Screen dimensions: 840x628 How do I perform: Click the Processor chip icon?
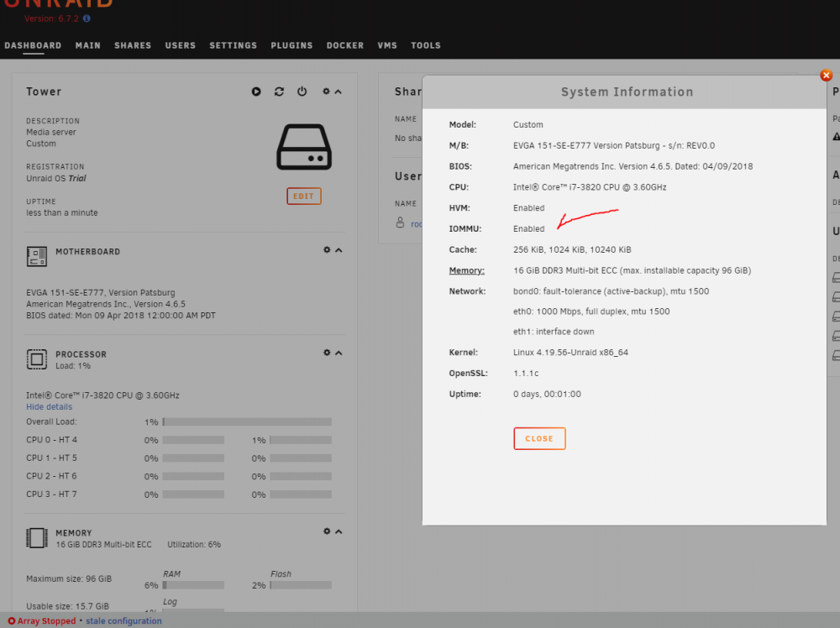[x=37, y=359]
